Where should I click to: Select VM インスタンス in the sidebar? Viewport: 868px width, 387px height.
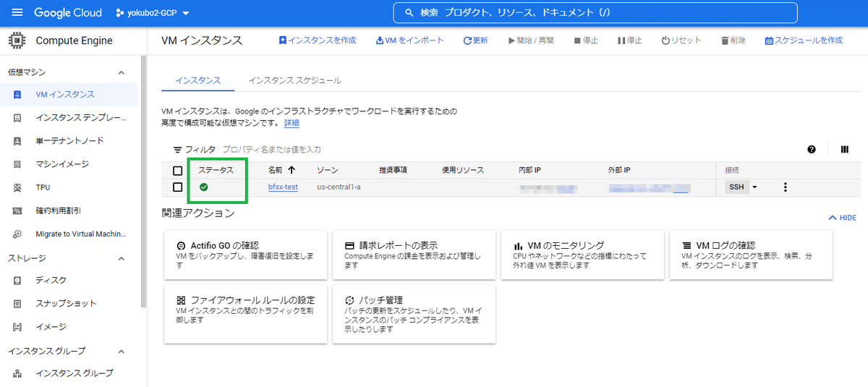click(x=69, y=95)
